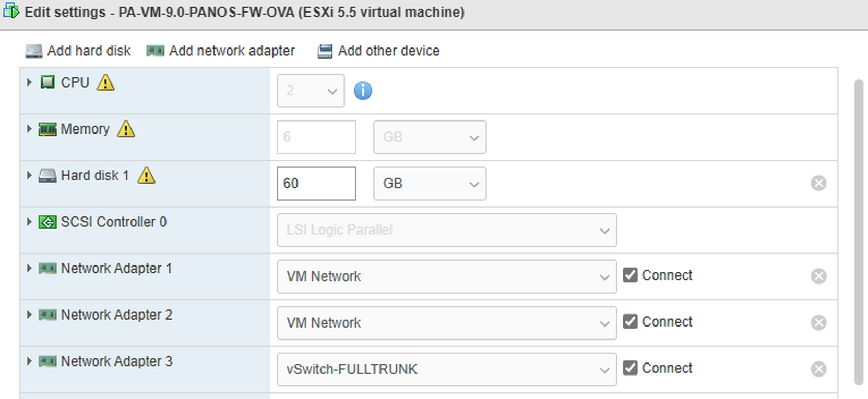Click the green CPU chip icon
The width and height of the screenshot is (868, 399).
click(47, 82)
